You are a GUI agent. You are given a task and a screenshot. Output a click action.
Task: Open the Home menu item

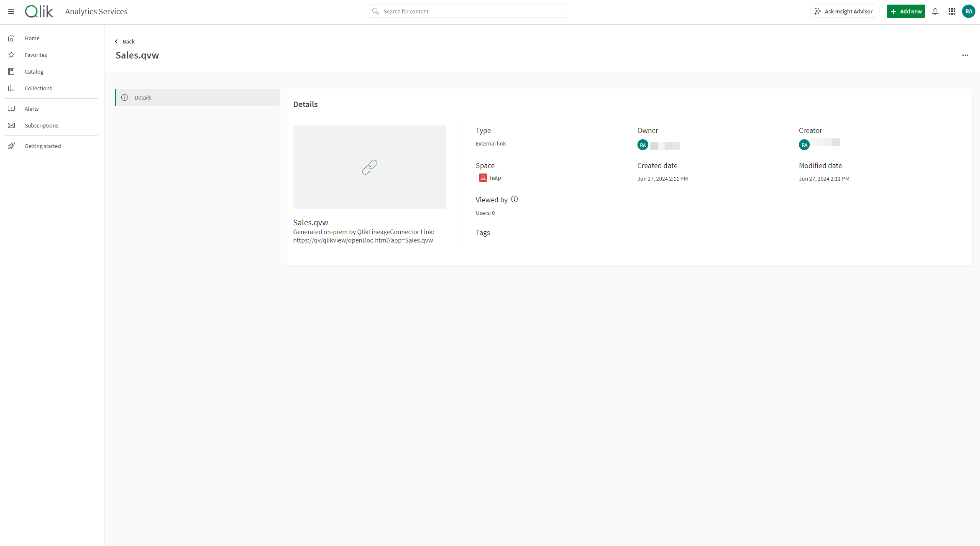click(32, 38)
